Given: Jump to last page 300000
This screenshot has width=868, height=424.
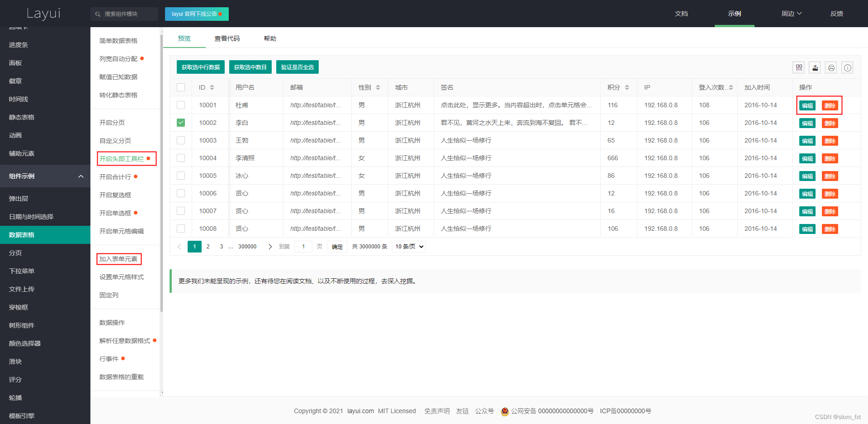Looking at the screenshot, I should coord(247,247).
